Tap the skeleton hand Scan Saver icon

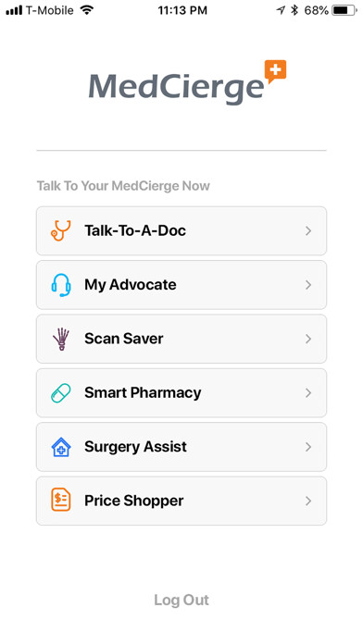tap(61, 339)
